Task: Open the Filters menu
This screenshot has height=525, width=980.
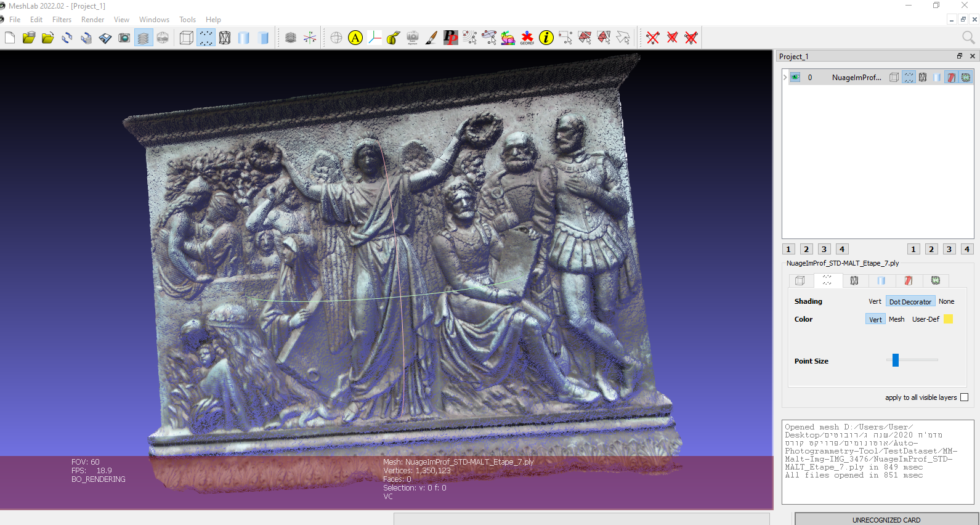Action: [x=62, y=20]
